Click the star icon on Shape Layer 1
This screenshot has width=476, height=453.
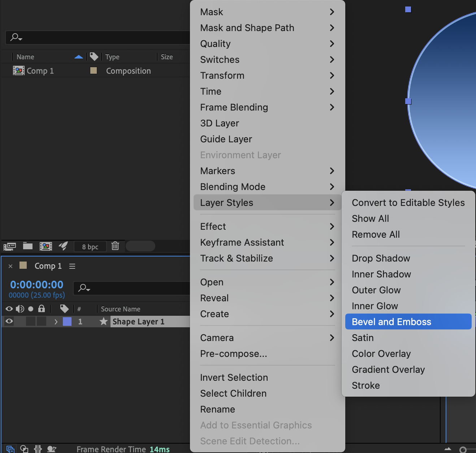click(104, 321)
